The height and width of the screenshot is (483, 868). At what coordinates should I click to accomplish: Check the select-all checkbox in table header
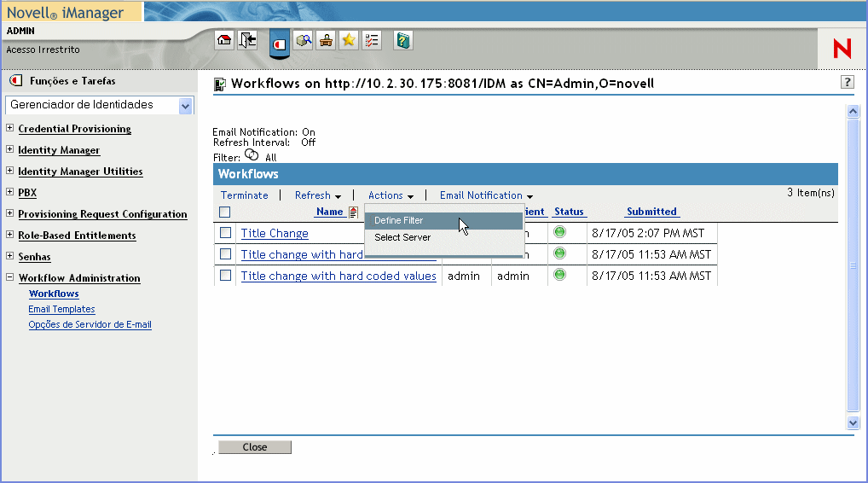(x=225, y=212)
